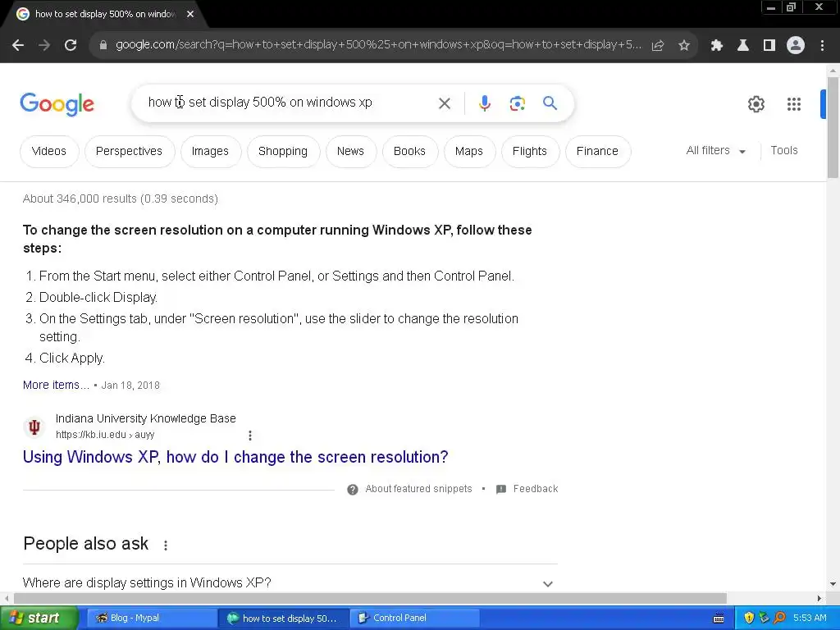Open the on-screen keyboard tray icon
840x630 pixels.
point(719,619)
